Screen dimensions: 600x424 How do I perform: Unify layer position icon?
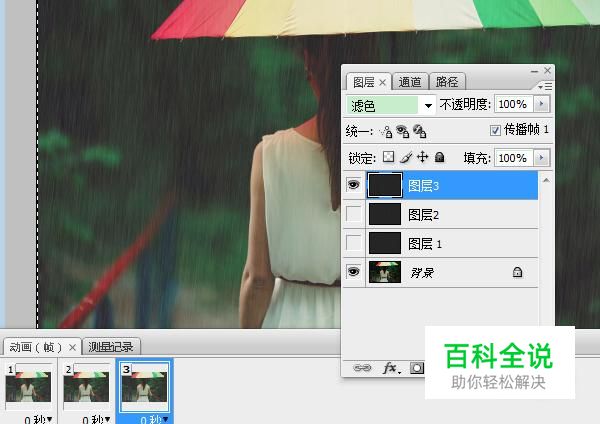point(385,131)
